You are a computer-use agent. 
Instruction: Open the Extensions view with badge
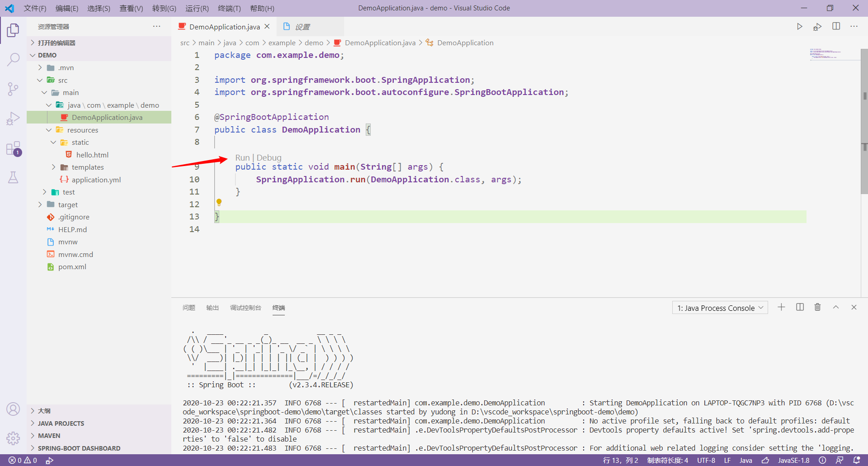13,148
